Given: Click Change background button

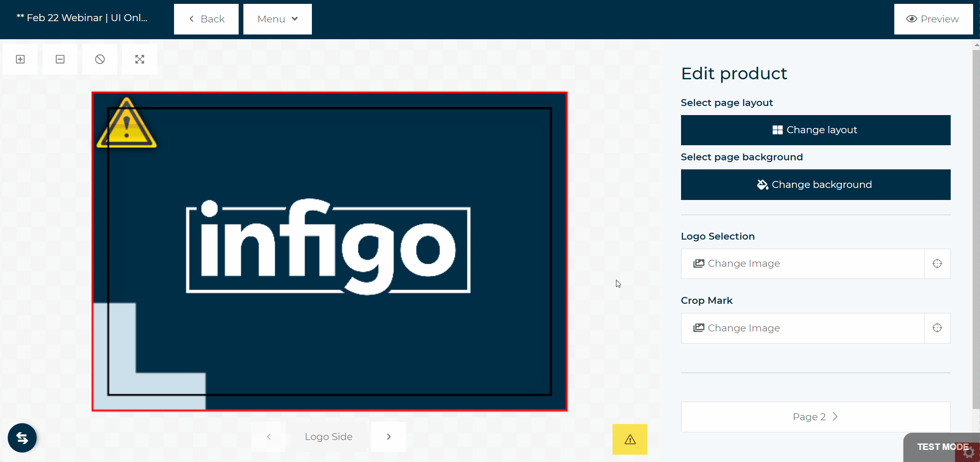Looking at the screenshot, I should pos(815,184).
